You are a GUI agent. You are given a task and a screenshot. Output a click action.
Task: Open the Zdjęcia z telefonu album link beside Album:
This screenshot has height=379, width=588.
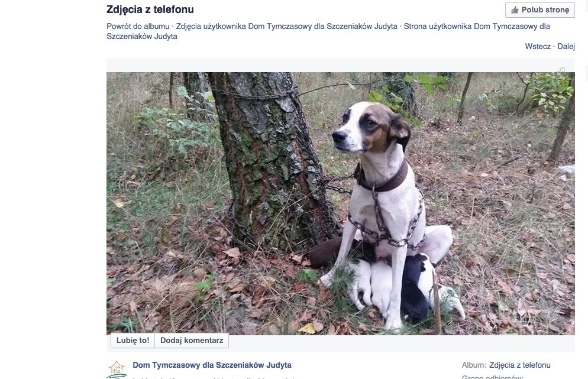(x=520, y=365)
